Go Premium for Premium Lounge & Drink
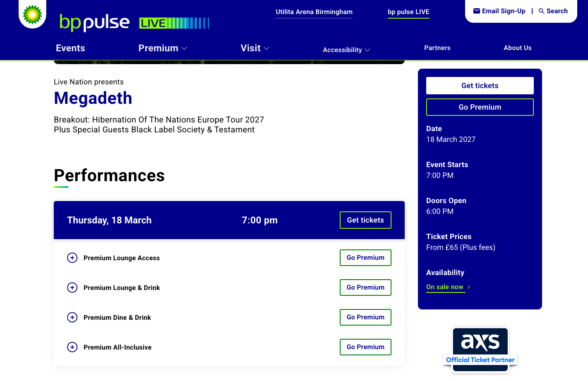This screenshot has width=588, height=381. tap(365, 288)
